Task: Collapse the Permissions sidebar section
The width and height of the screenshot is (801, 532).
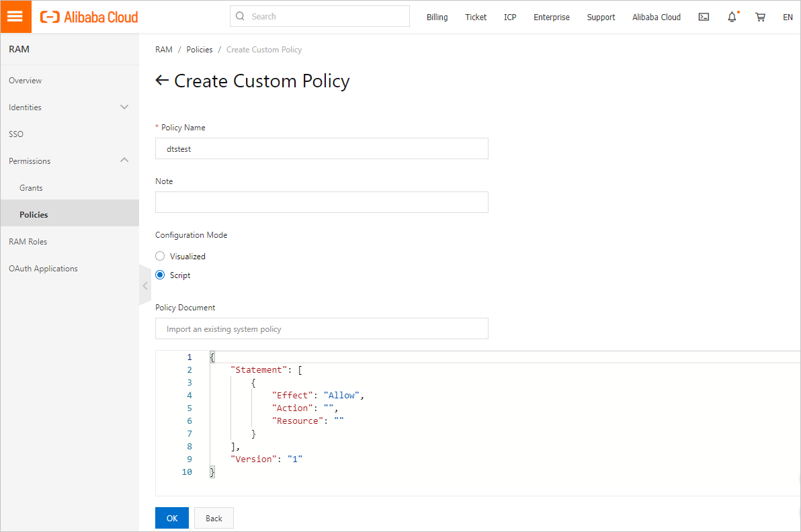Action: [x=124, y=161]
